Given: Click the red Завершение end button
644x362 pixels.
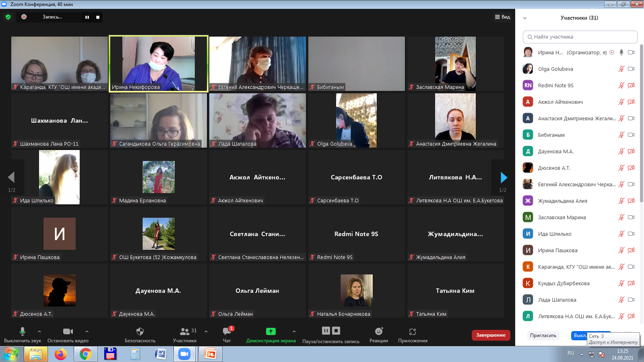Looking at the screenshot, I should (x=491, y=335).
